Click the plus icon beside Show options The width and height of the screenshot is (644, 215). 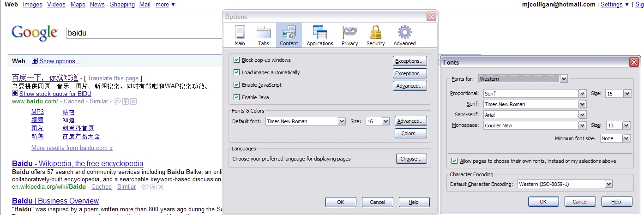pyautogui.click(x=35, y=61)
